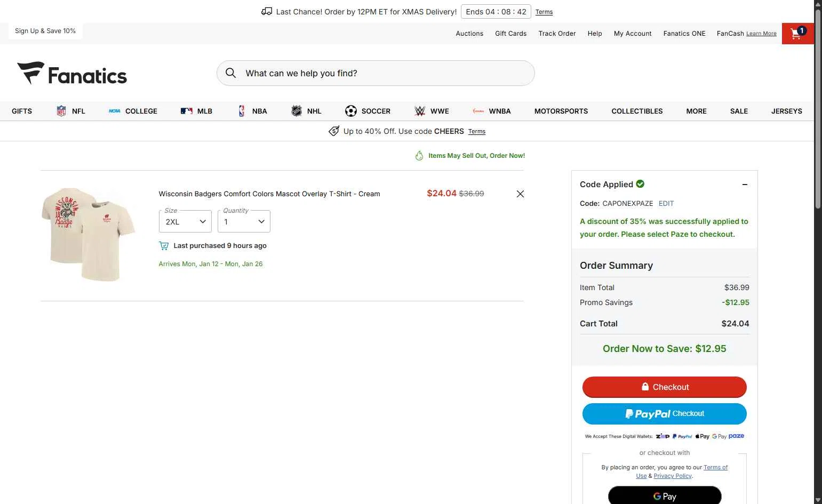Open the Fanatics ONE link
The image size is (822, 504).
point(684,34)
